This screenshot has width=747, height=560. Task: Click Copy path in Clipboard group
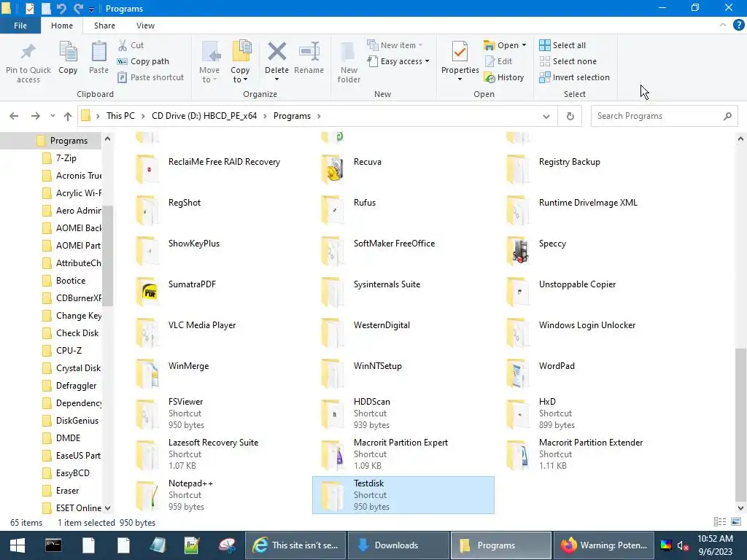pyautogui.click(x=143, y=61)
